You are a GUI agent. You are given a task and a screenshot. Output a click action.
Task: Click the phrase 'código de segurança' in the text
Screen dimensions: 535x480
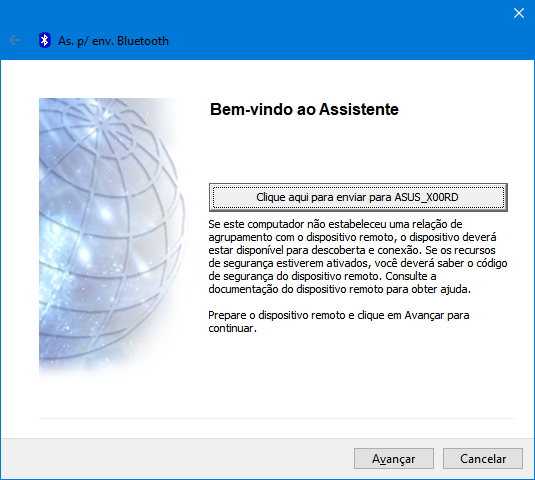pos(358,270)
